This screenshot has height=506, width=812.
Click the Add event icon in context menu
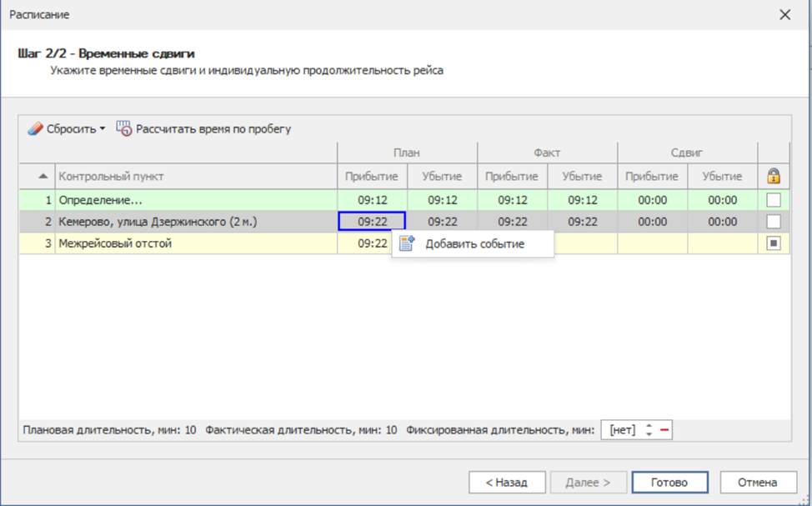click(407, 243)
